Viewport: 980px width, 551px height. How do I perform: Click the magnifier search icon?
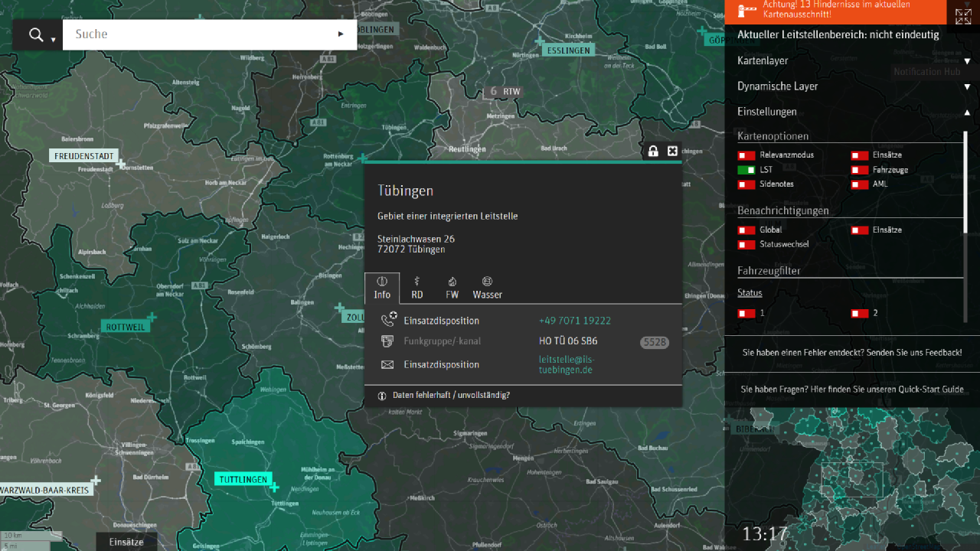pos(36,34)
